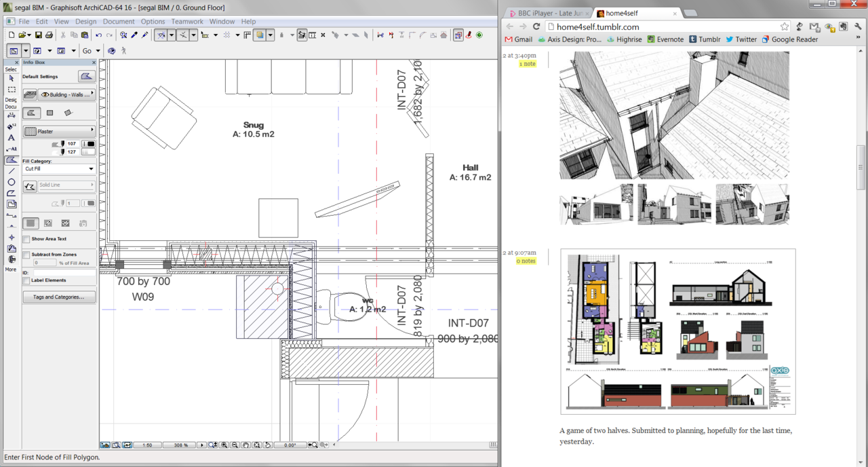The width and height of the screenshot is (868, 467).
Task: Enable the Show Area Text checkbox
Action: pyautogui.click(x=26, y=239)
